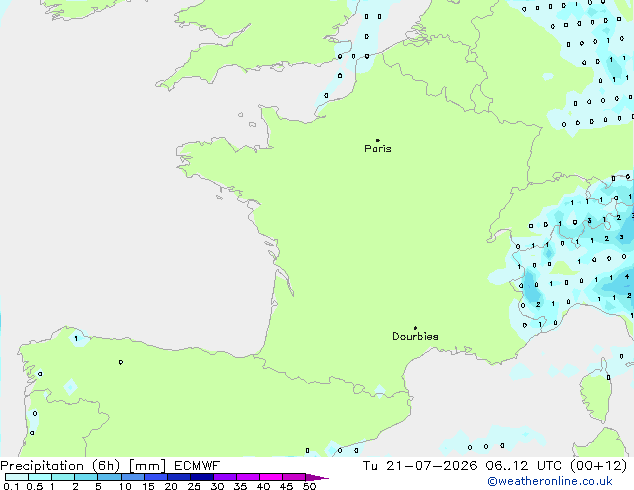The image size is (634, 490).
Task: Click the '[mm]' unit label
Action: click(147, 466)
